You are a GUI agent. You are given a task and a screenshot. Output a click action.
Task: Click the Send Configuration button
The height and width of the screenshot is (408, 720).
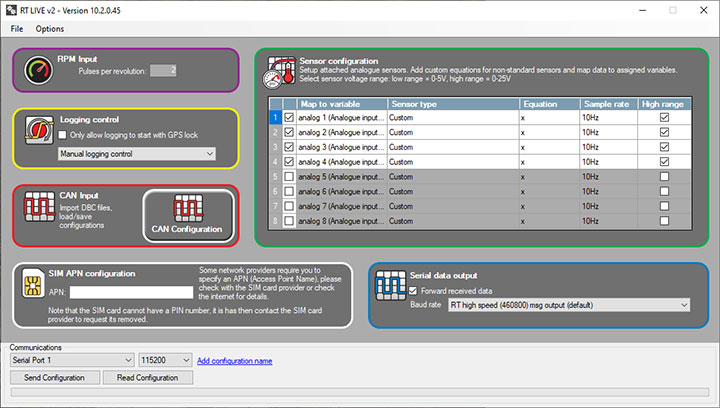tap(54, 377)
